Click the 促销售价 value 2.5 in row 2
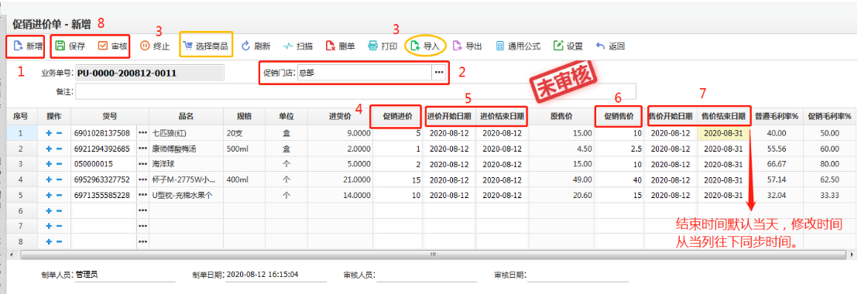 [x=619, y=149]
